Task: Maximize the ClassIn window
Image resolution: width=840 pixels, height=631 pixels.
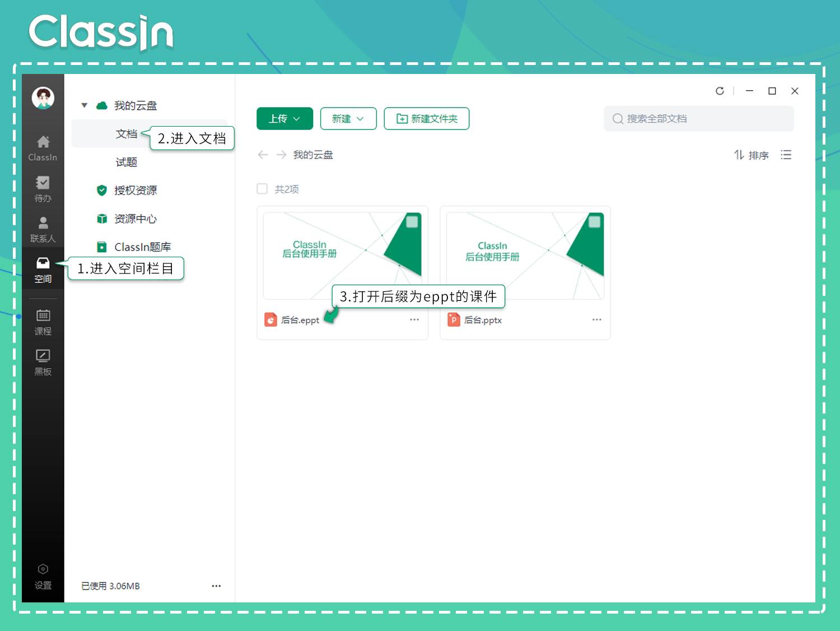Action: [772, 91]
